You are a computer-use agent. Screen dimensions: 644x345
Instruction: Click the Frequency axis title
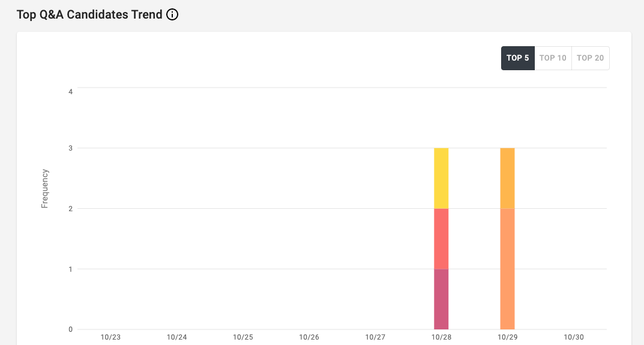point(45,188)
